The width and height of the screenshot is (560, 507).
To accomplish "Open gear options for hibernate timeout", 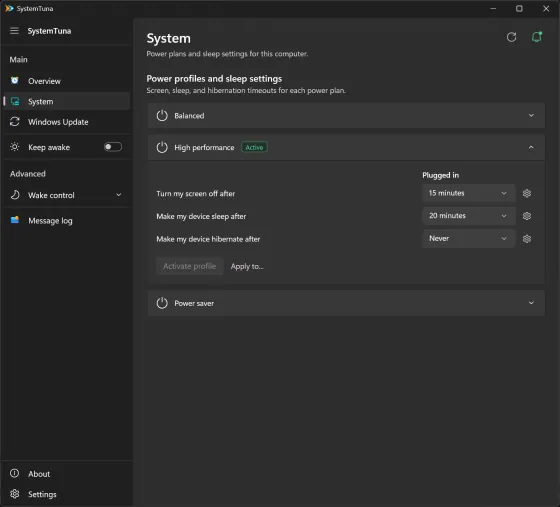I will (x=527, y=239).
